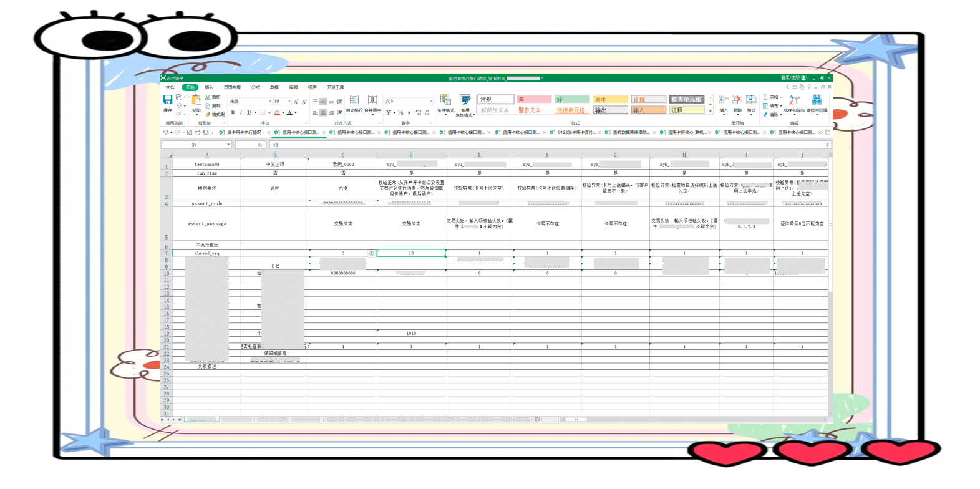Click the Delete cells (删除) icon
Screen dimensions: 980x489
[737, 100]
